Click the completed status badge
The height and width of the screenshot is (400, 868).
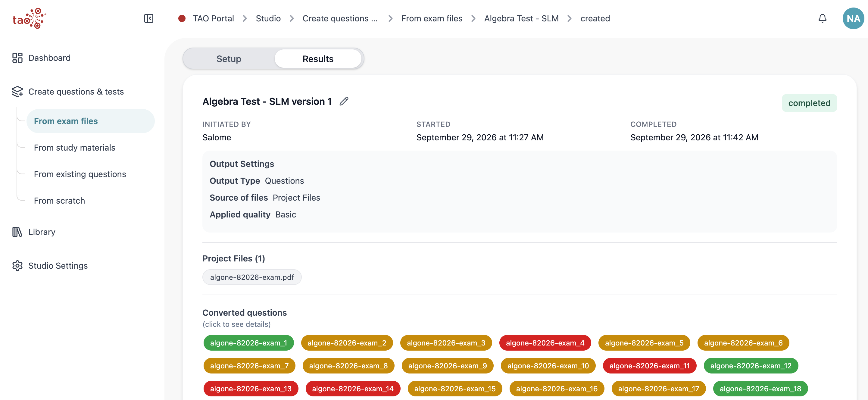tap(809, 103)
